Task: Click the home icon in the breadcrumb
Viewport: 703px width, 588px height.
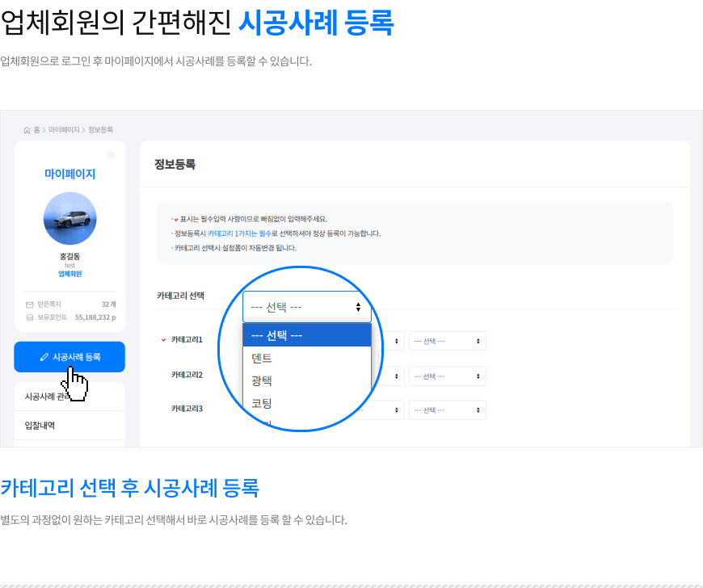Action: [27, 130]
